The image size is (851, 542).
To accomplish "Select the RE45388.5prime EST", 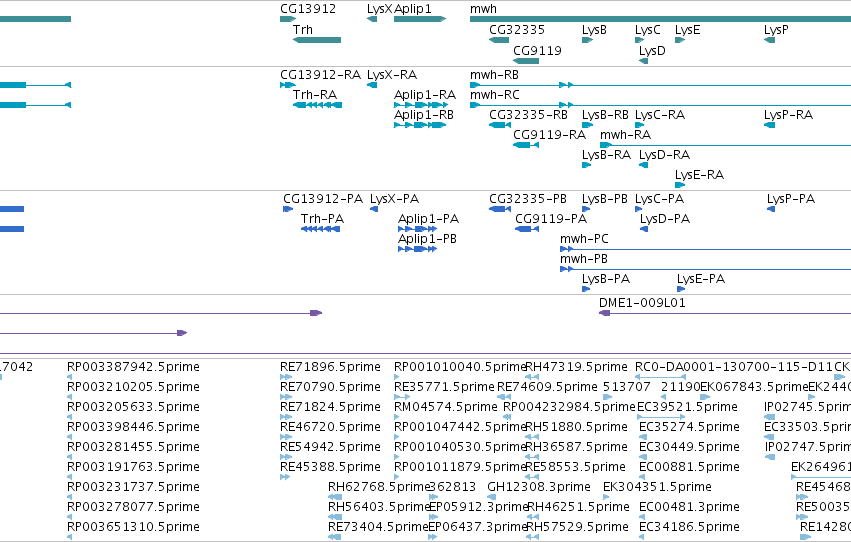I will point(330,467).
